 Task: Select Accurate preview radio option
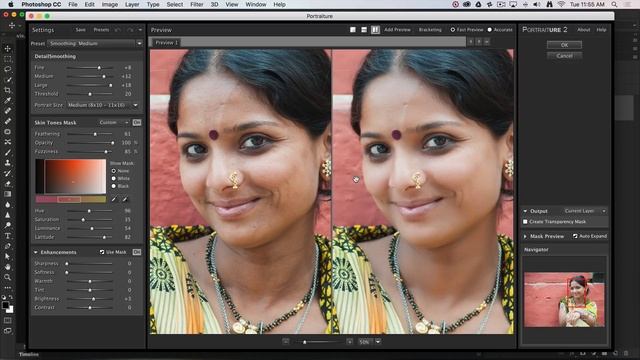coord(500,30)
